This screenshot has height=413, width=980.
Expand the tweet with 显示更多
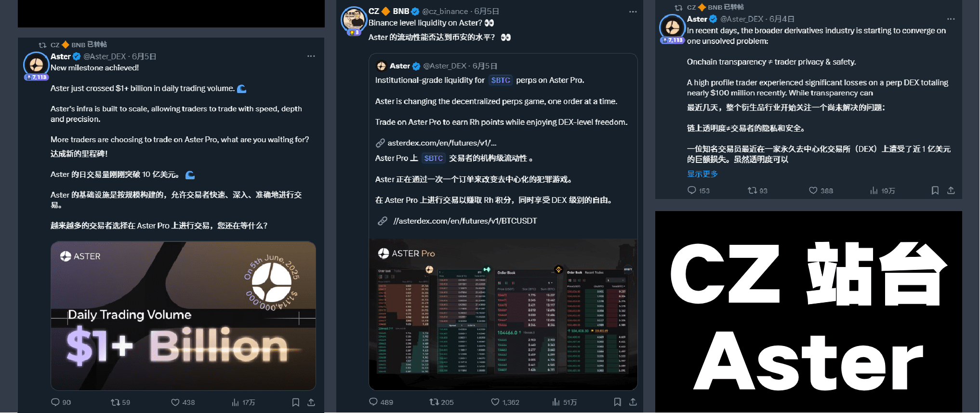pos(702,174)
